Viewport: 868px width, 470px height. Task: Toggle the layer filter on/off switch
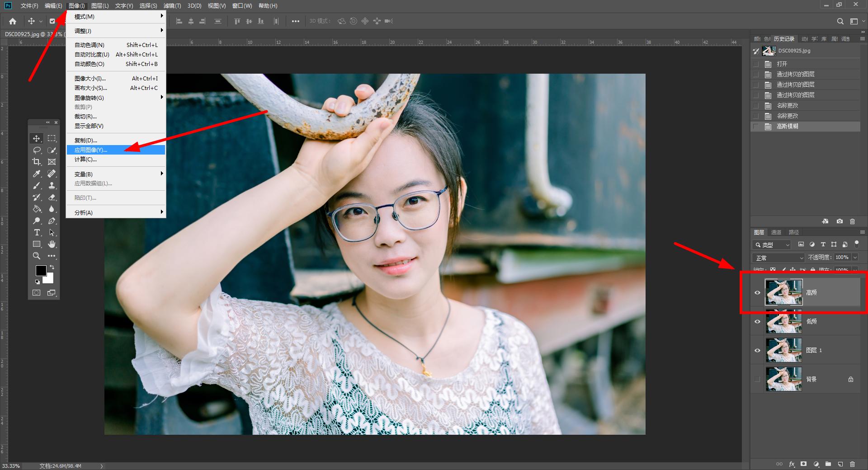(x=856, y=244)
